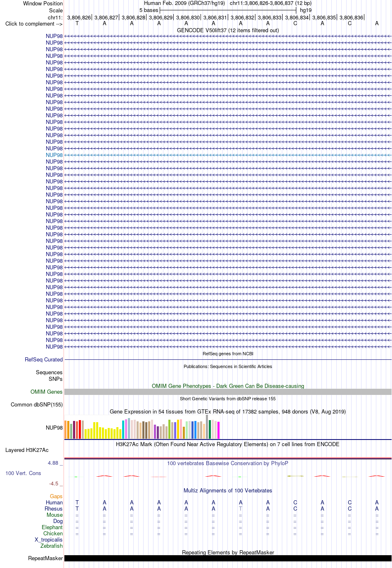392x568 pixels.
Task: Click the T base in the top sequence row
Action: (x=77, y=24)
